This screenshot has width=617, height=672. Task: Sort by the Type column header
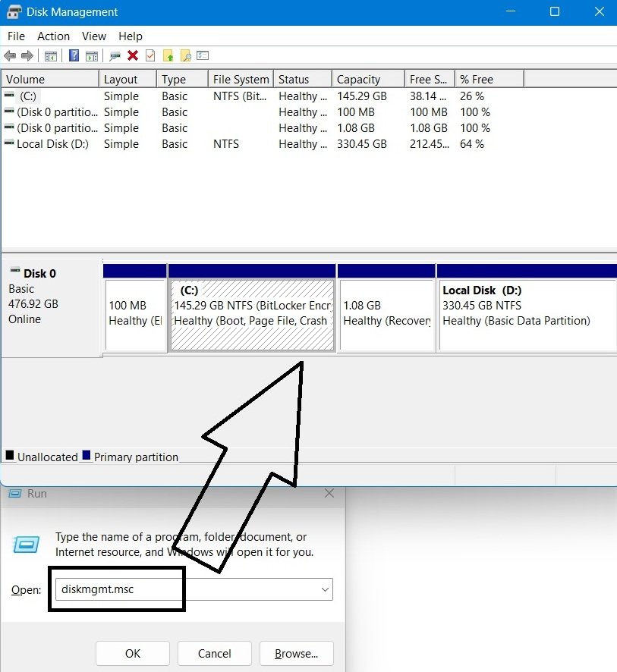click(x=182, y=80)
